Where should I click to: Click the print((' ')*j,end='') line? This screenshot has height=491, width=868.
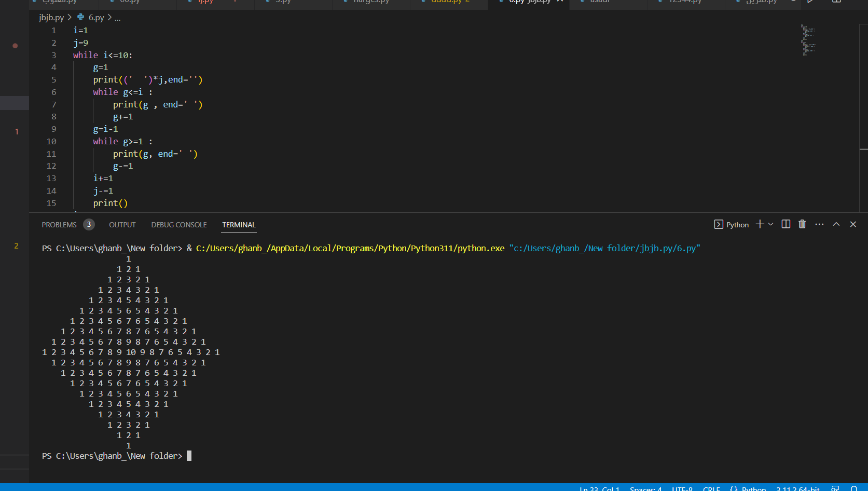[x=148, y=80]
